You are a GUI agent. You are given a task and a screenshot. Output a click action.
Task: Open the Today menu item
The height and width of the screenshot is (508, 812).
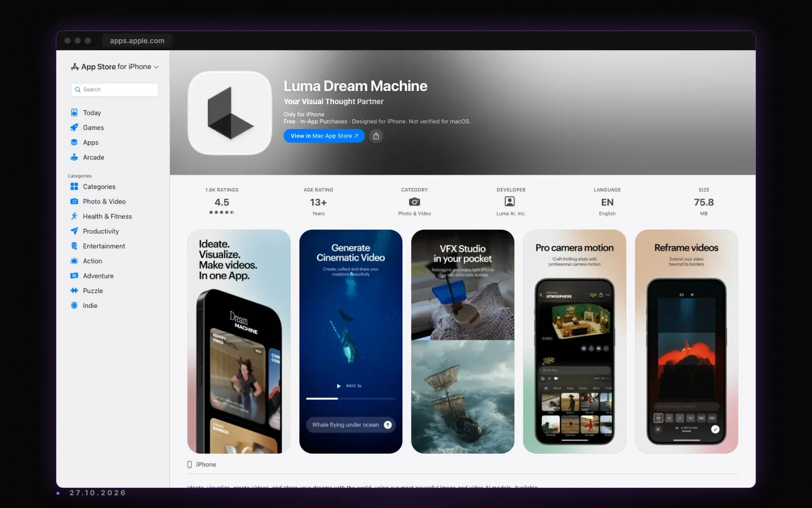92,113
